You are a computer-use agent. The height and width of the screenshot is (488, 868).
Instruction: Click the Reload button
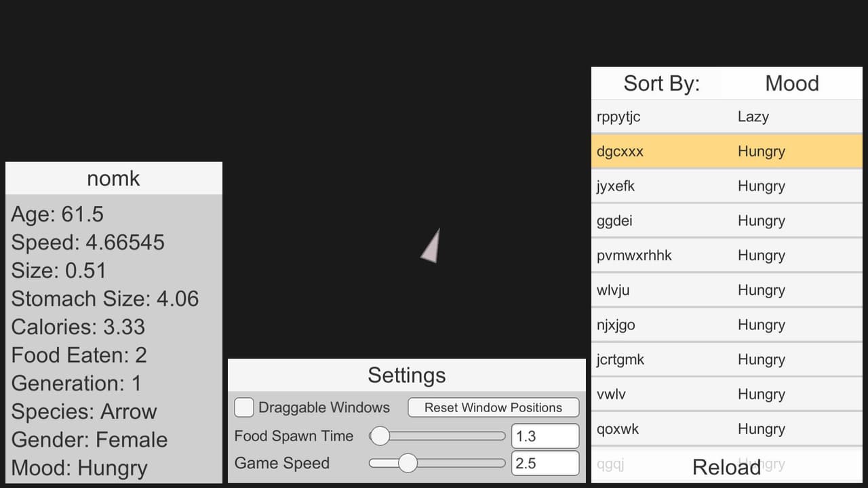pos(726,466)
